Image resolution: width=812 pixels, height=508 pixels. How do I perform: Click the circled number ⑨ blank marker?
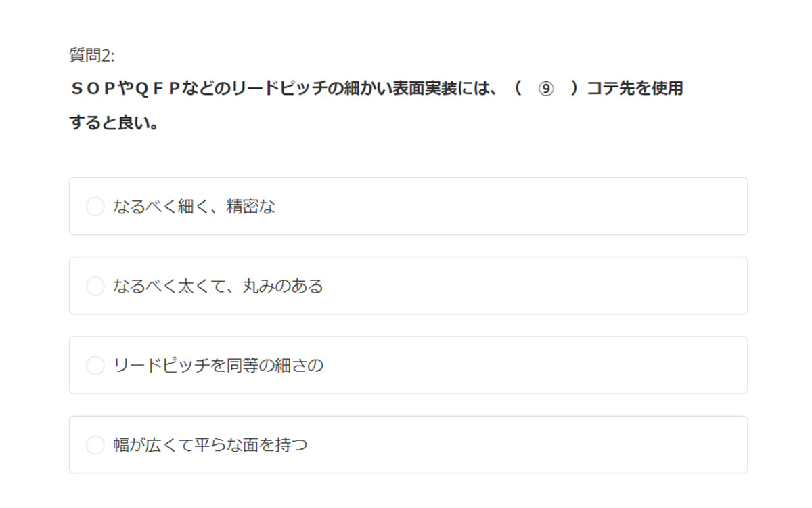click(545, 89)
